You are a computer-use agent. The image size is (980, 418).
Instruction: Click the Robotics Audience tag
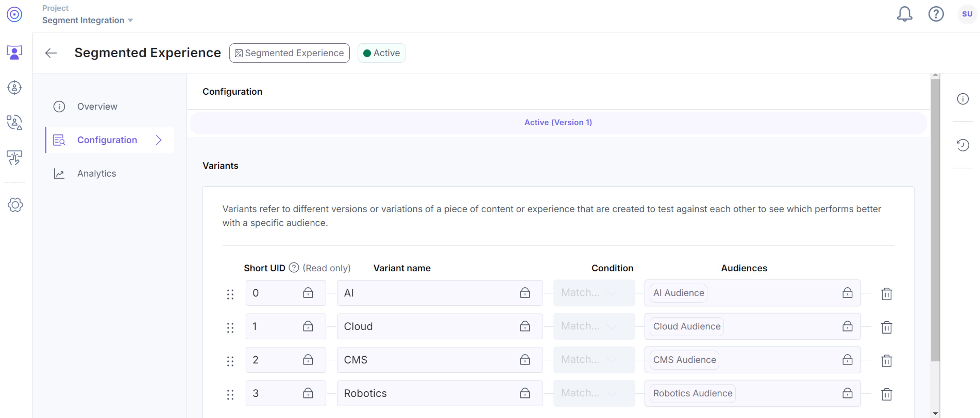point(692,393)
